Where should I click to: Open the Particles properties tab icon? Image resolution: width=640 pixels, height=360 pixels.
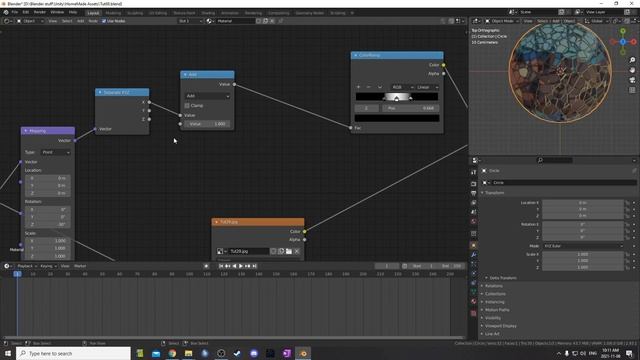pyautogui.click(x=473, y=264)
